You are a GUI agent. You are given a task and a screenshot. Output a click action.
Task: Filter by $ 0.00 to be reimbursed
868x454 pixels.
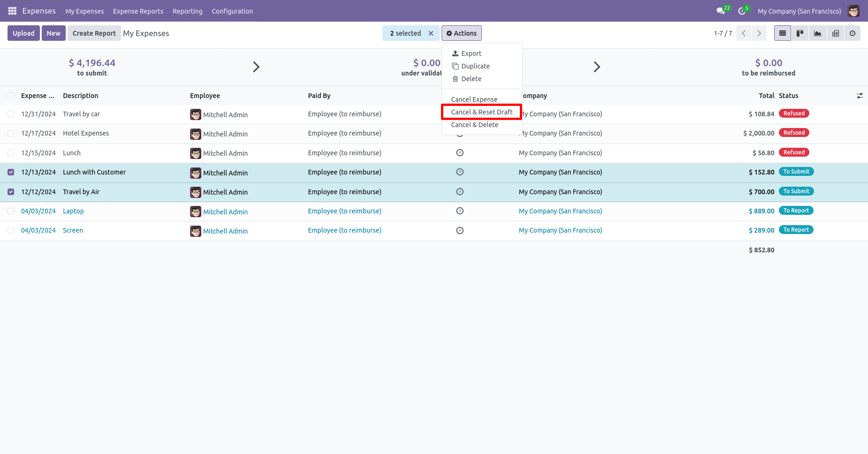point(769,67)
